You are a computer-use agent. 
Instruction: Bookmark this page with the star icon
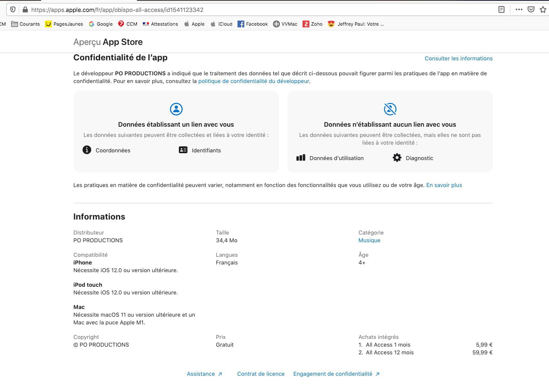[x=543, y=9]
